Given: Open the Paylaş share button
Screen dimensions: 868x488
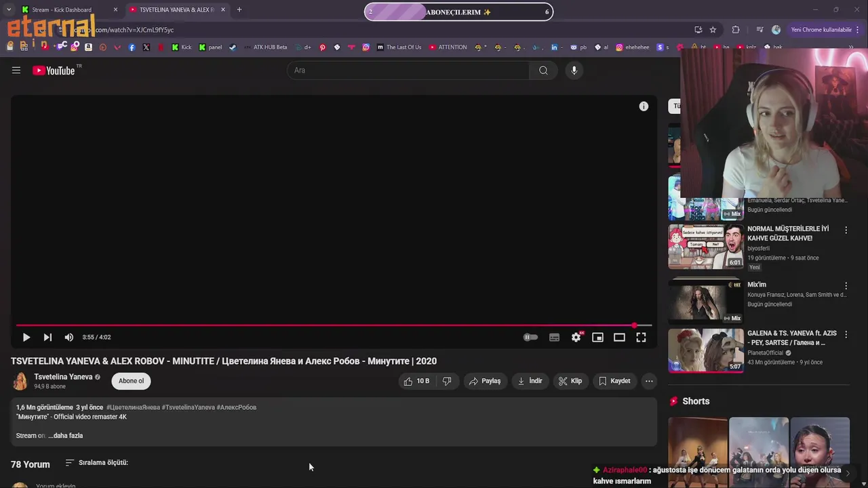Looking at the screenshot, I should pos(484,381).
